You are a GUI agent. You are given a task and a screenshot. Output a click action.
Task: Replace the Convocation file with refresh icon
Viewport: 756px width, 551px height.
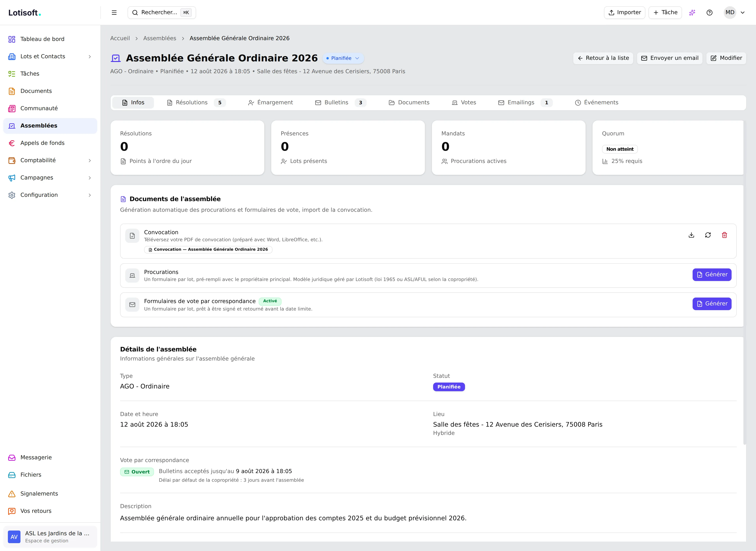708,235
